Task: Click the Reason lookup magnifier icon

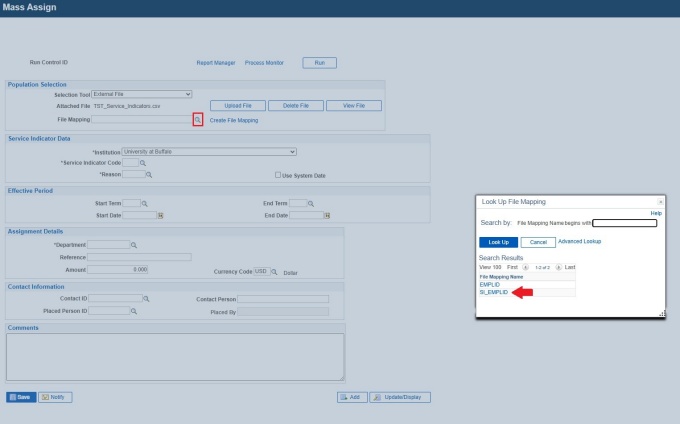Action: [149, 174]
